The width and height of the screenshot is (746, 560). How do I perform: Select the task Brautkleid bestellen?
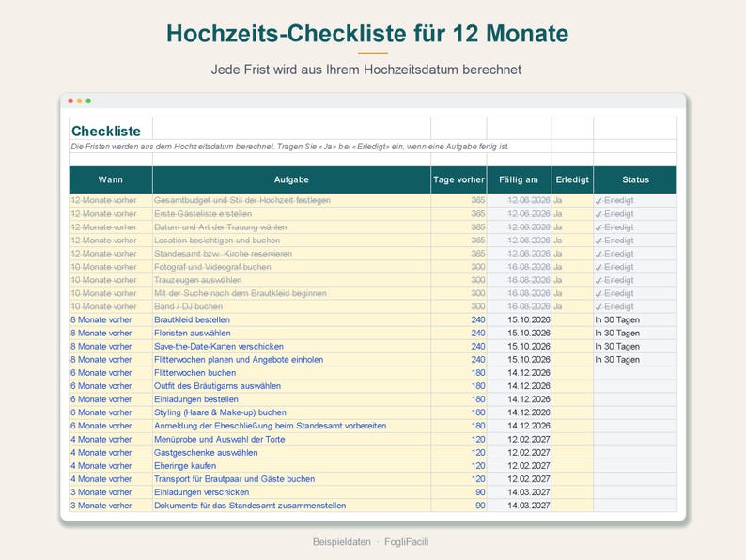(x=291, y=319)
